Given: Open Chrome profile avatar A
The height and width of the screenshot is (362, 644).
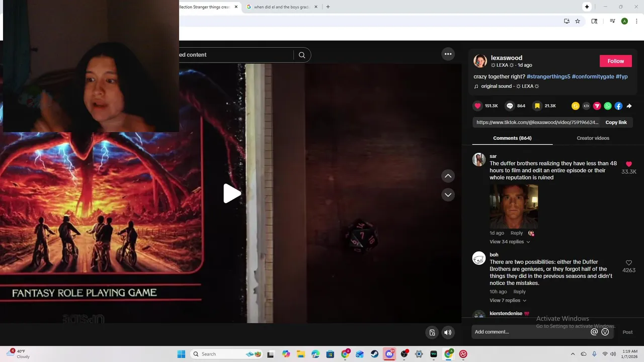Looking at the screenshot, I should [624, 21].
